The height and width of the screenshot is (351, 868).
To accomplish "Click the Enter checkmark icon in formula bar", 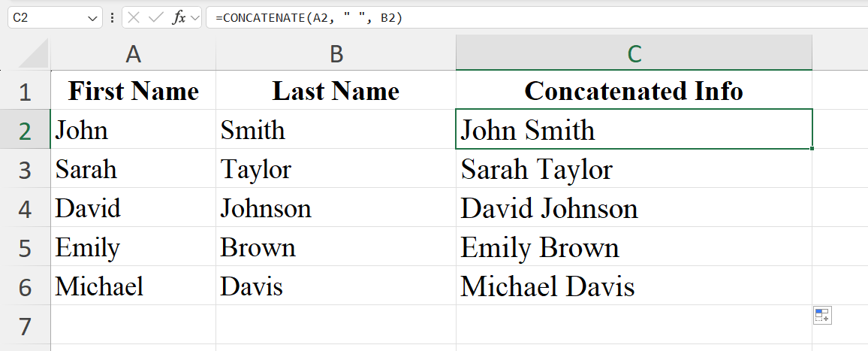I will [x=156, y=18].
